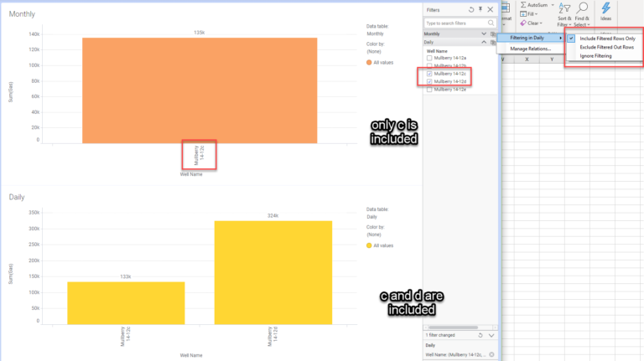
Task: Select Exclude Filtered Out Rows option
Action: pos(606,47)
